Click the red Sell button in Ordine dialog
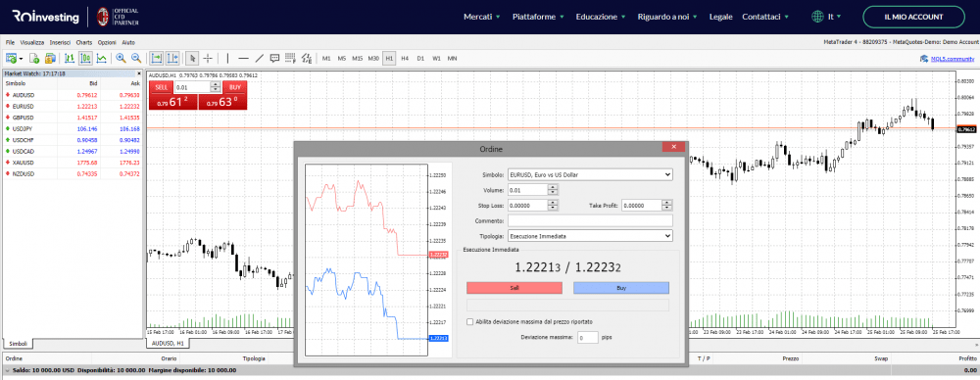Viewport: 980px width, 380px height. tap(514, 288)
